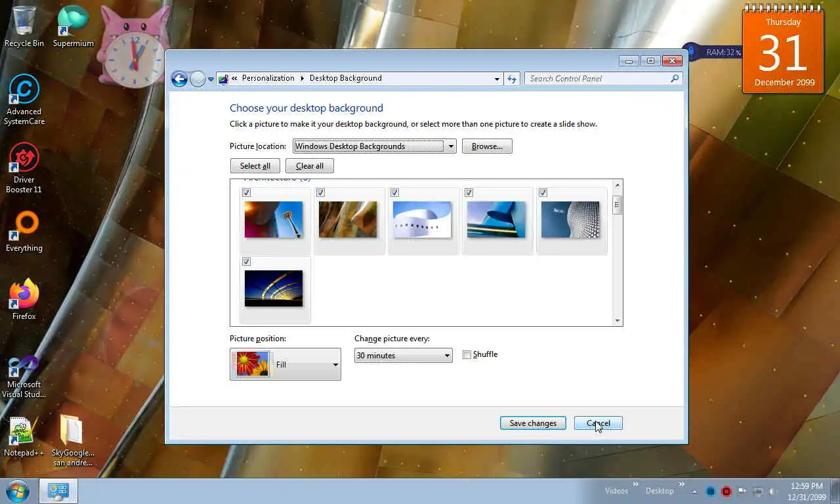
Task: Open the Picture position Fill dropdown
Action: click(285, 364)
